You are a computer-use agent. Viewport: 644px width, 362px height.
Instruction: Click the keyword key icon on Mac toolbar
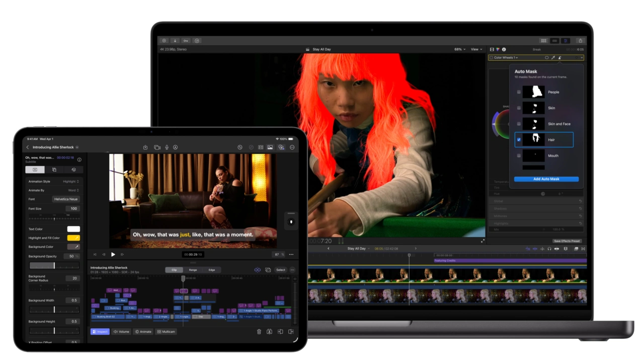[x=186, y=41]
